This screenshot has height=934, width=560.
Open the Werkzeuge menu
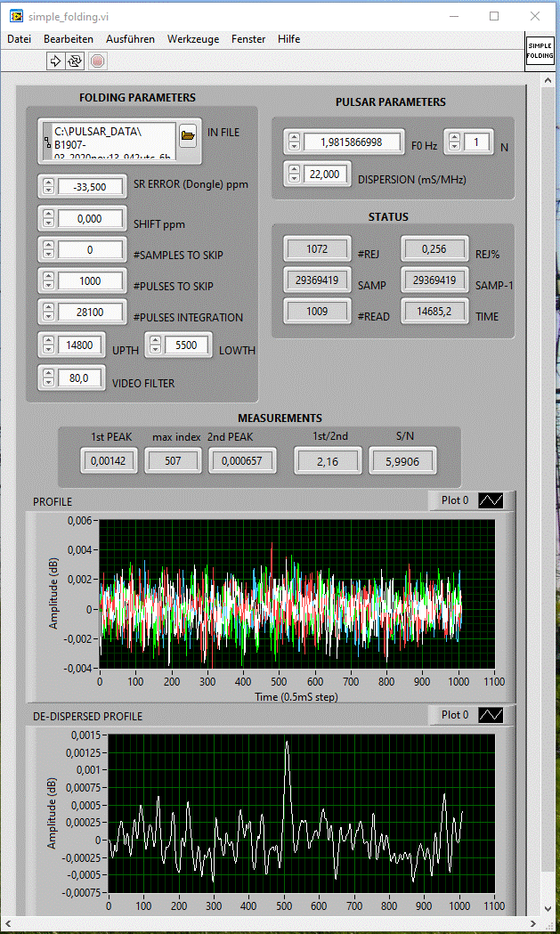[x=193, y=39]
